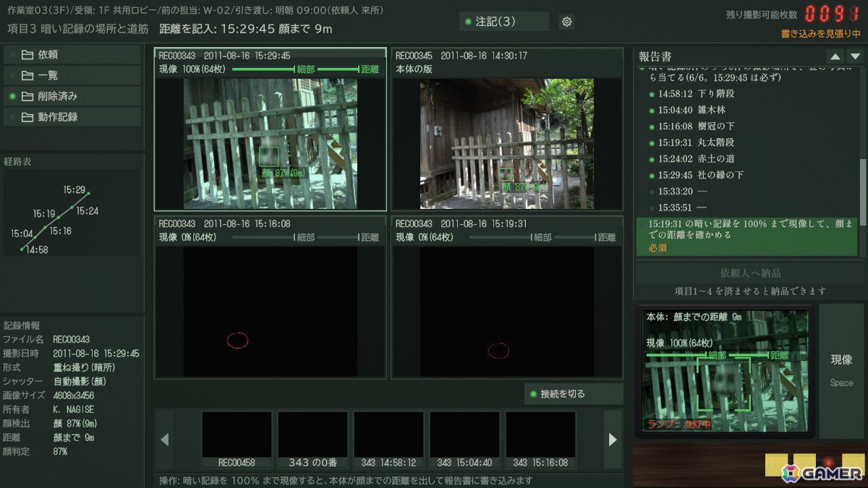868x488 pixels.
Task: Click the red ellipse in 15:16:08 dark record
Action: [x=237, y=340]
